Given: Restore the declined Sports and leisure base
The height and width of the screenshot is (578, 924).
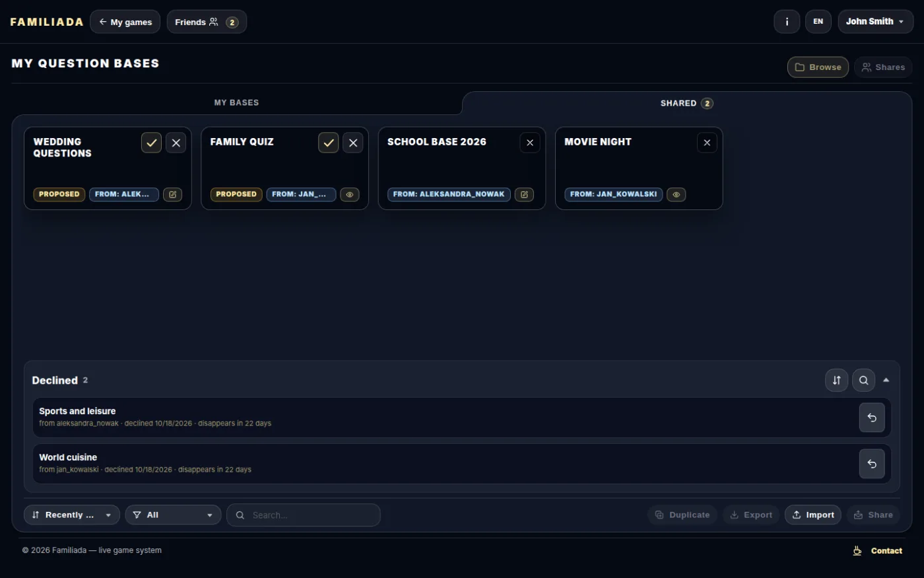Looking at the screenshot, I should (x=872, y=417).
